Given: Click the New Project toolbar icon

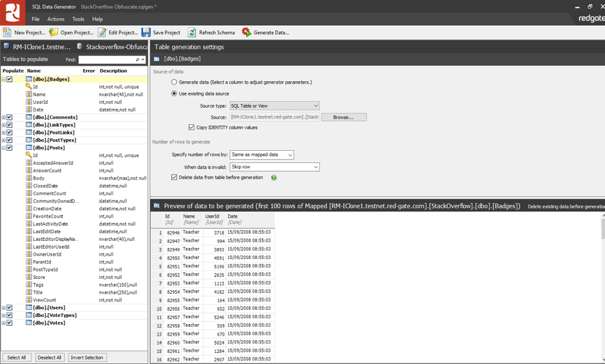Looking at the screenshot, I should click(x=7, y=32).
